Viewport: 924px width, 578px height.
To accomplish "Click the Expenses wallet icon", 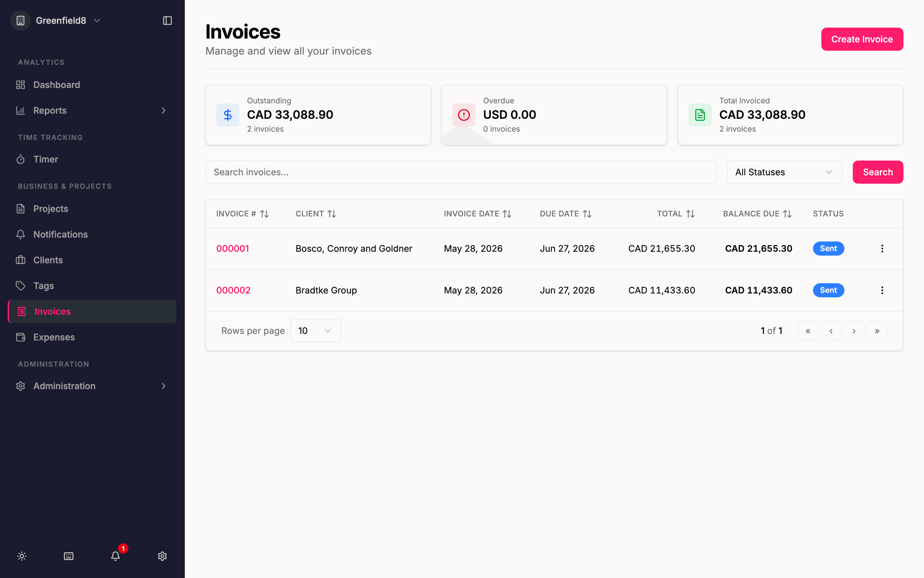I will pos(21,337).
